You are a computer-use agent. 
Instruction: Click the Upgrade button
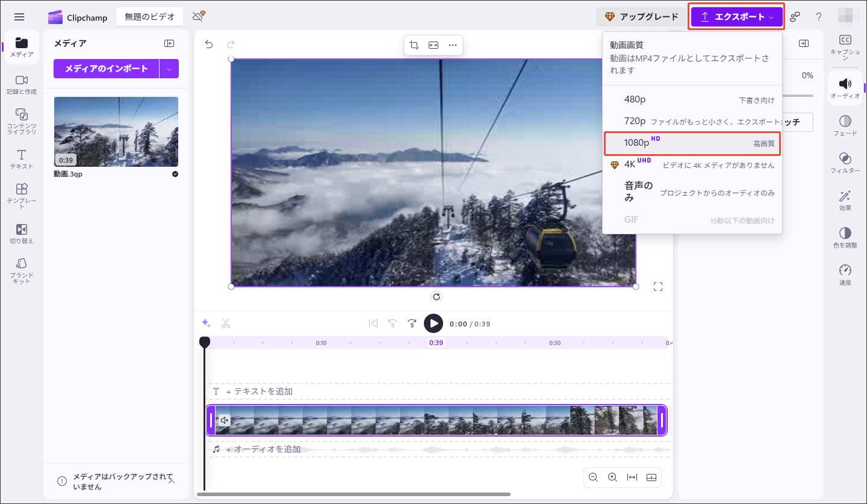pyautogui.click(x=641, y=17)
